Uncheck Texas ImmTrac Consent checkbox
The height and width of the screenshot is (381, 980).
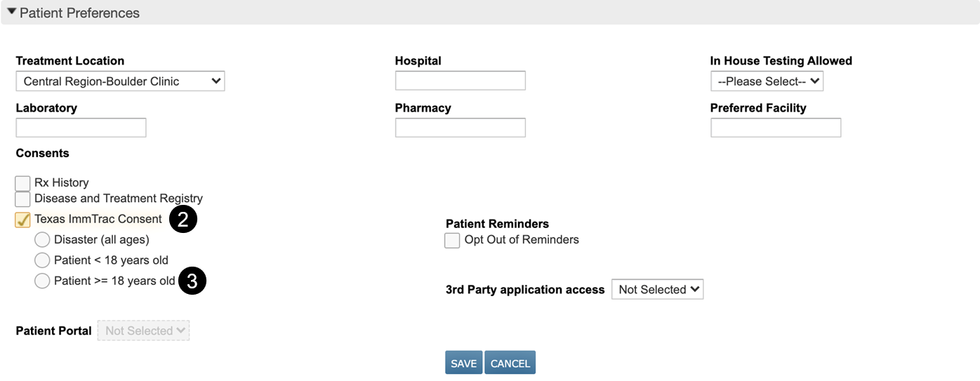[x=22, y=220]
